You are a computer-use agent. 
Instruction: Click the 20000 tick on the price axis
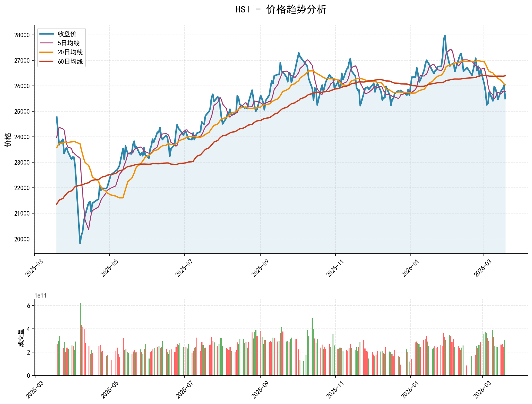(x=22, y=239)
